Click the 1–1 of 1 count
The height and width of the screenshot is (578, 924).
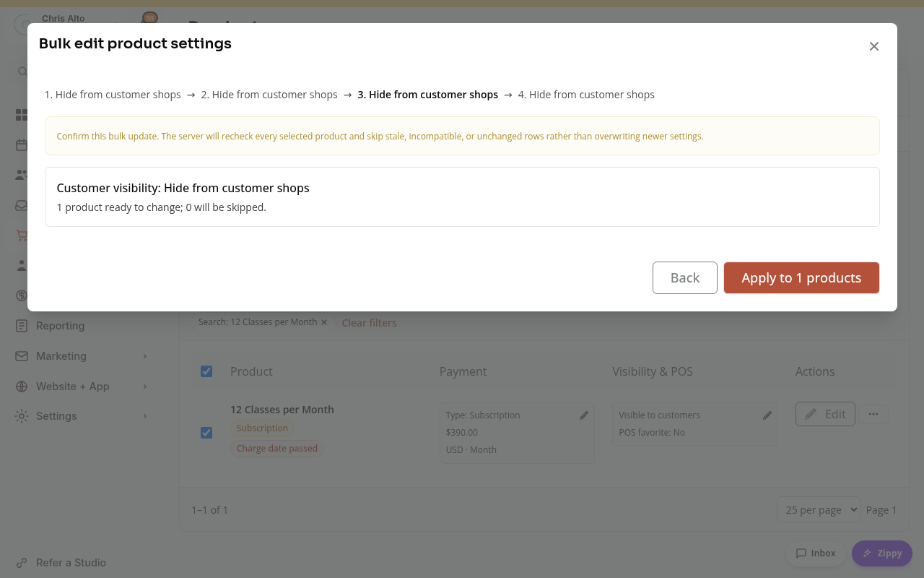tap(209, 510)
